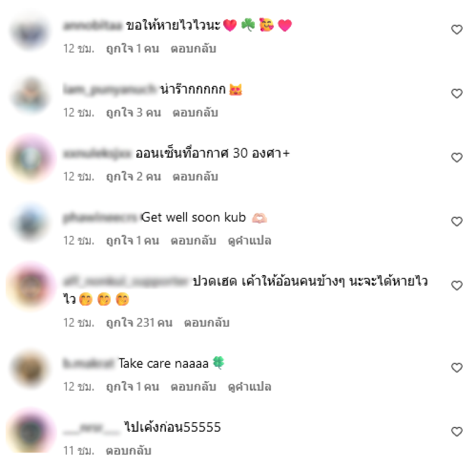Like the 'ออนเซ็นที่อากาศ 30 องศา+' comment

(x=456, y=157)
